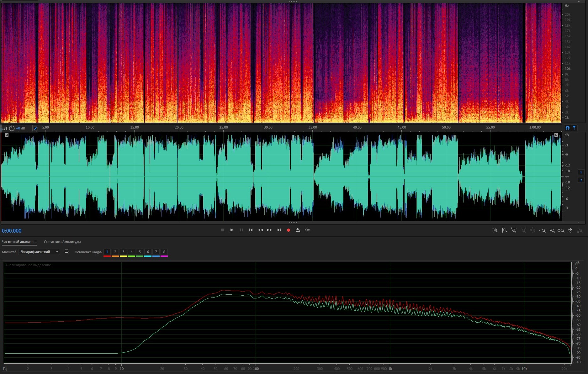The image size is (588, 374).
Task: Toggle loop playback icon
Action: point(298,230)
